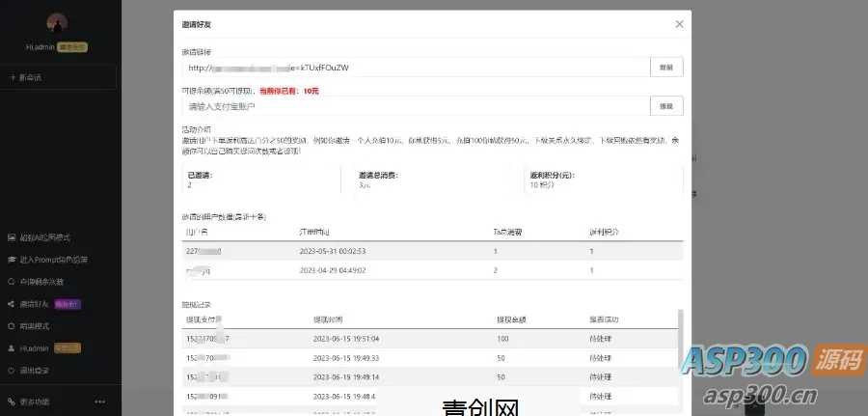Open Hiadmin user profile entry near bottom
The height and width of the screenshot is (416, 868).
[x=44, y=347]
